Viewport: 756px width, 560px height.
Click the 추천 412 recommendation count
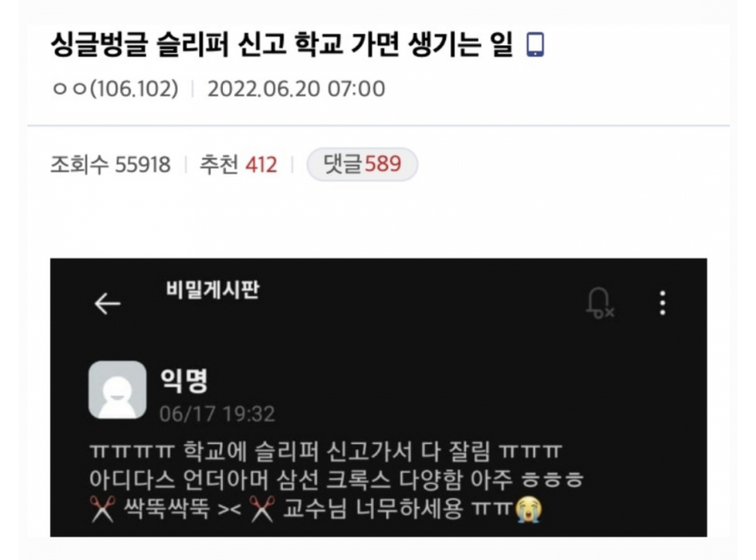click(x=238, y=165)
